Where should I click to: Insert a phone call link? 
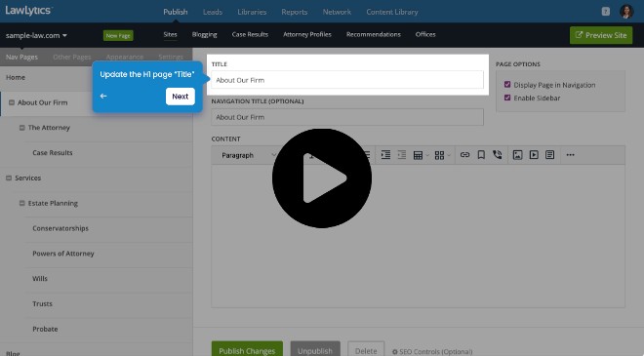point(498,155)
